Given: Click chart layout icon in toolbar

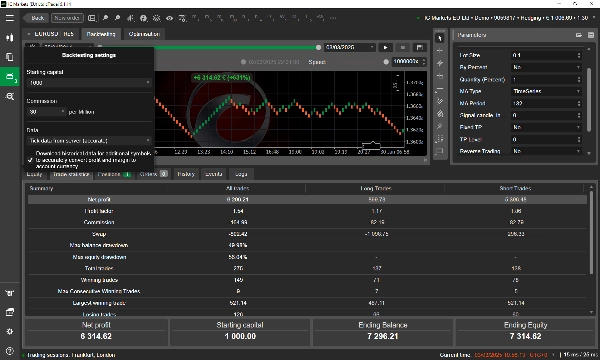Looking at the screenshot, I should [91, 18].
